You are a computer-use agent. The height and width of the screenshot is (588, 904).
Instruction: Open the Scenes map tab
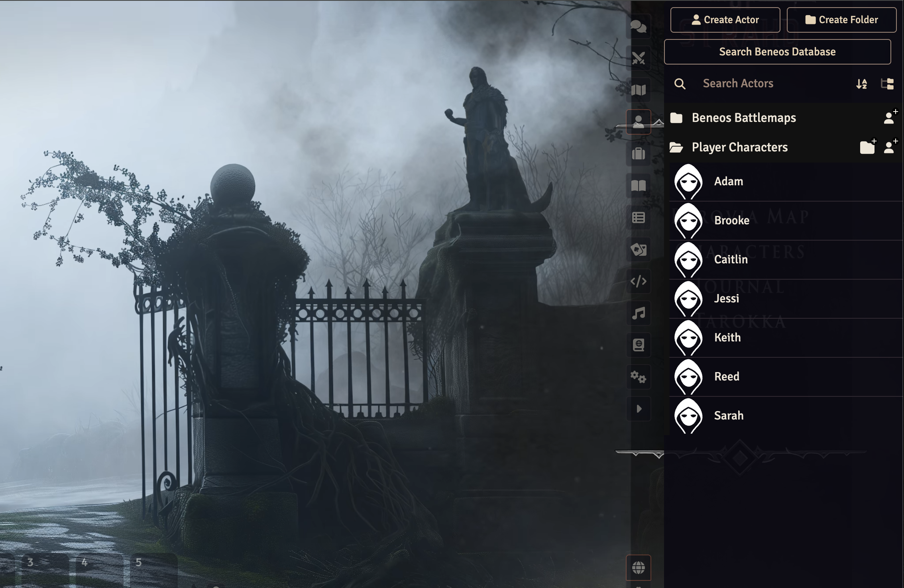point(638,90)
